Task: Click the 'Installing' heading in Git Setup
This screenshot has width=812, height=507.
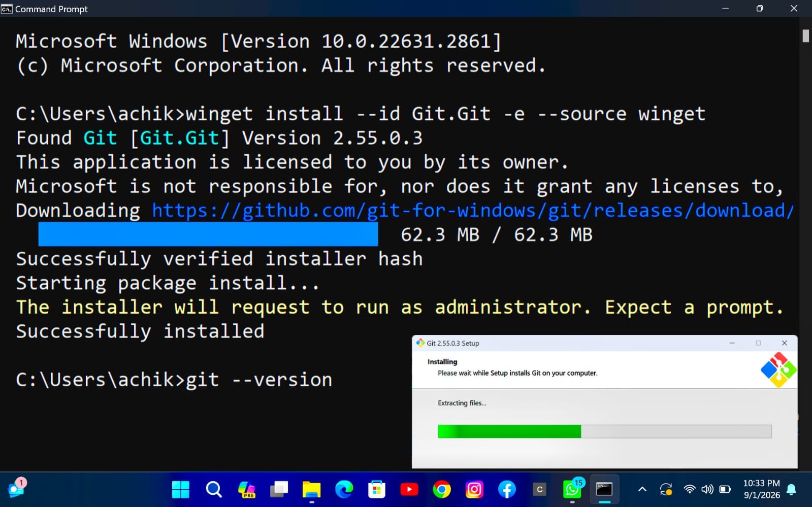Action: point(442,362)
